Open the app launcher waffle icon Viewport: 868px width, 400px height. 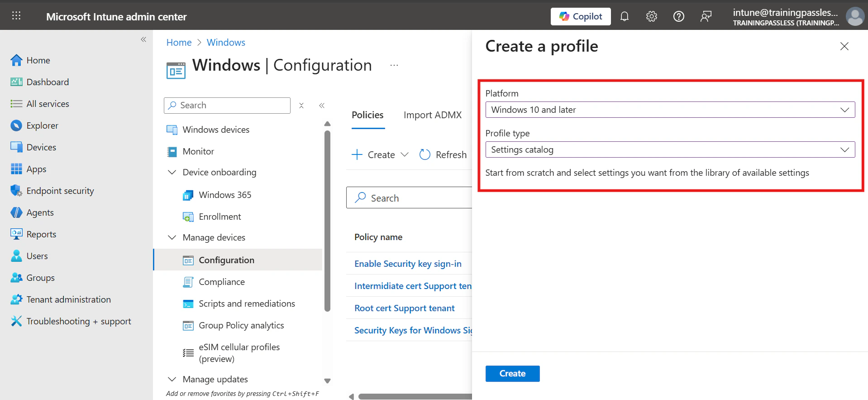click(16, 16)
